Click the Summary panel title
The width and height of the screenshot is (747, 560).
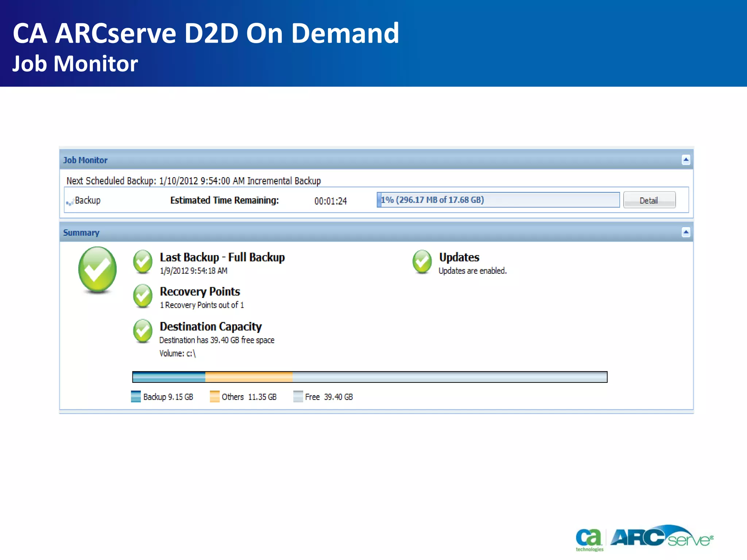tap(81, 233)
